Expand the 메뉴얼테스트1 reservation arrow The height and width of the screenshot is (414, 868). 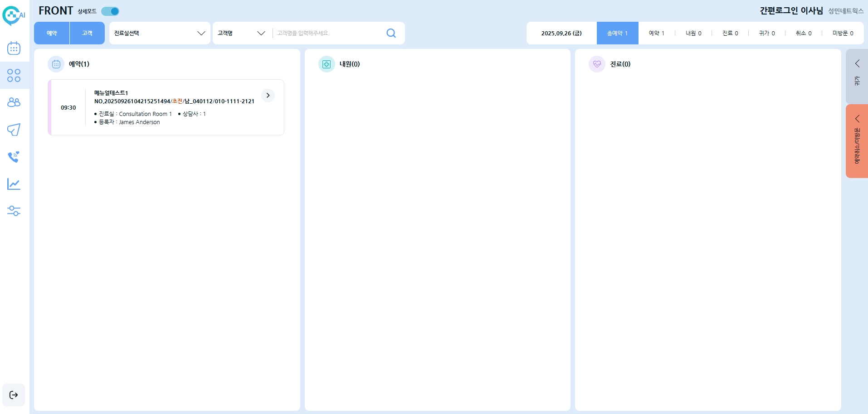point(268,96)
